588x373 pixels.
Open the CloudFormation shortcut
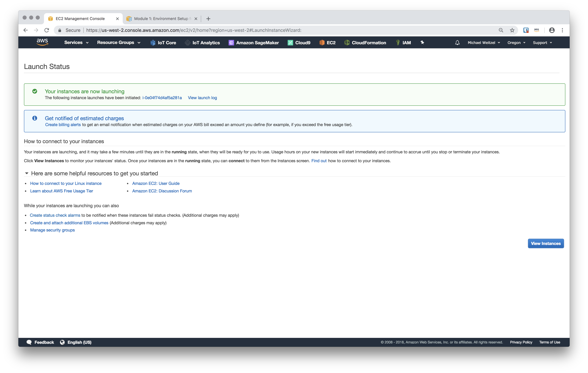pos(365,43)
